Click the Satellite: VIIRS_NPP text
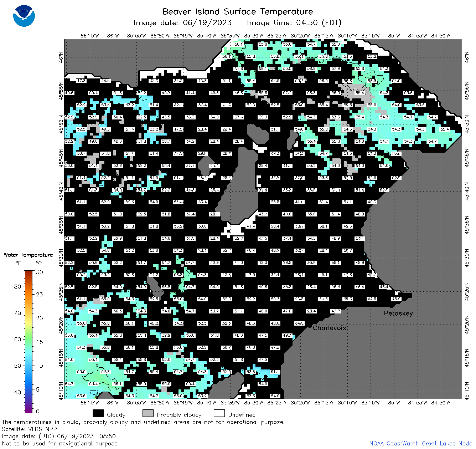The height and width of the screenshot is (449, 476). pos(29,429)
